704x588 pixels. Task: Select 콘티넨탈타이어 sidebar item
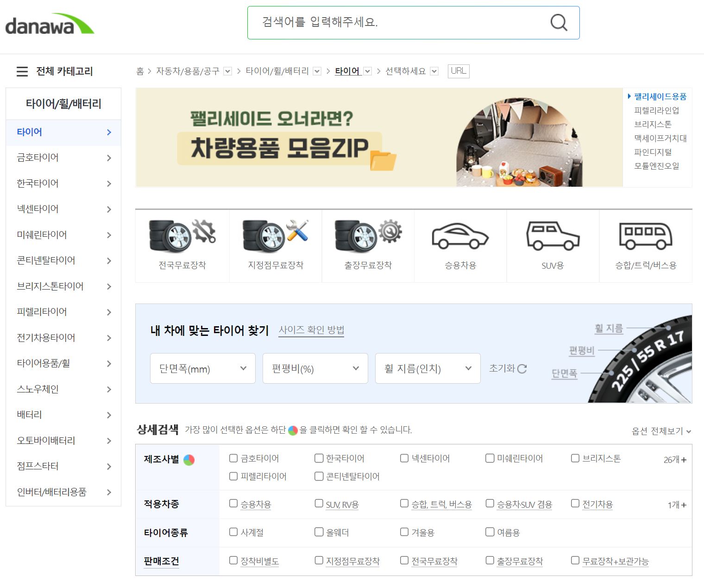click(63, 261)
